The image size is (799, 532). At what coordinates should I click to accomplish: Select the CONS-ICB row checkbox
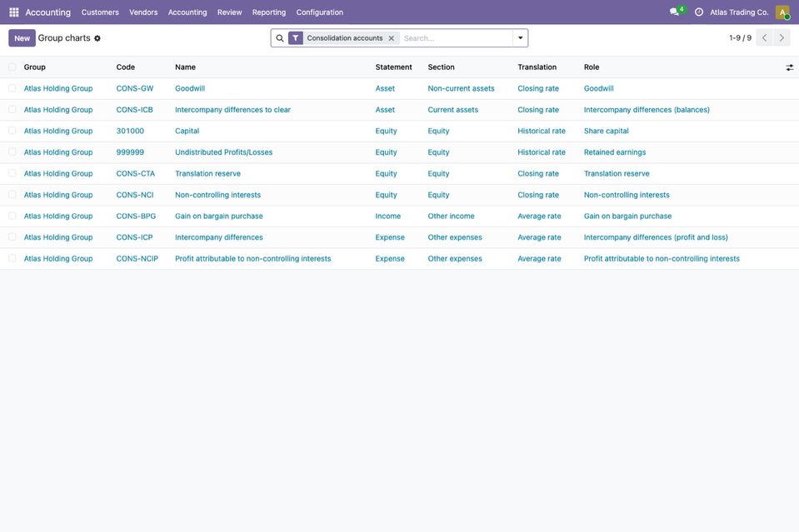pos(12,109)
